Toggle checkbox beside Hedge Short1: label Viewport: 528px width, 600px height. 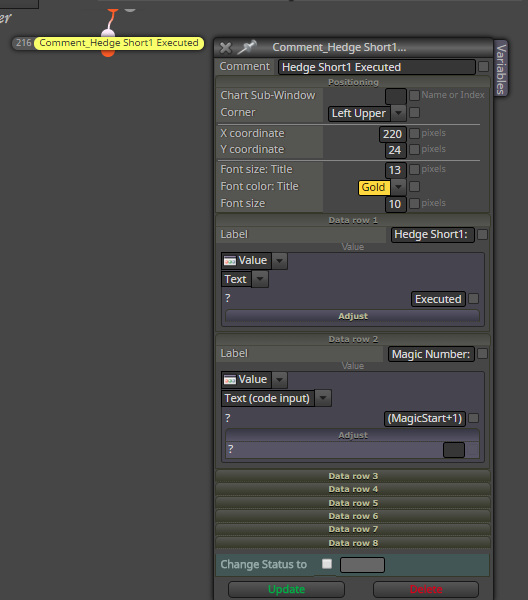coord(483,235)
